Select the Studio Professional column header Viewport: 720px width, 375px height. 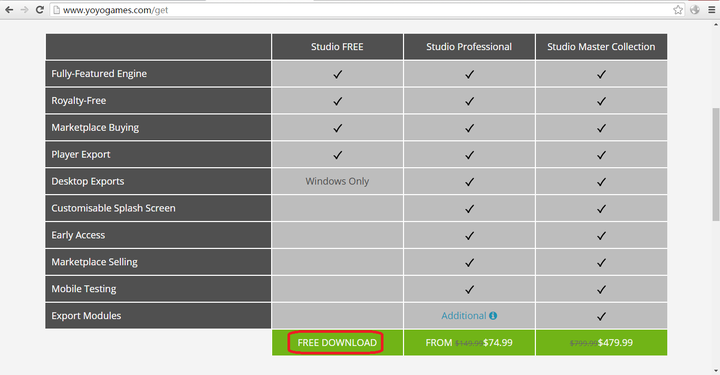point(469,47)
